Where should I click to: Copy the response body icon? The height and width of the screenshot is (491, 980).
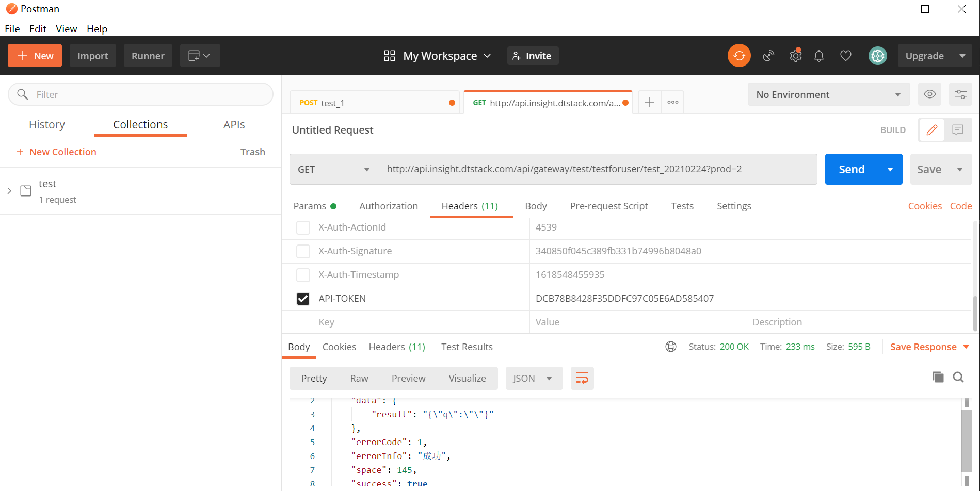[x=938, y=377]
